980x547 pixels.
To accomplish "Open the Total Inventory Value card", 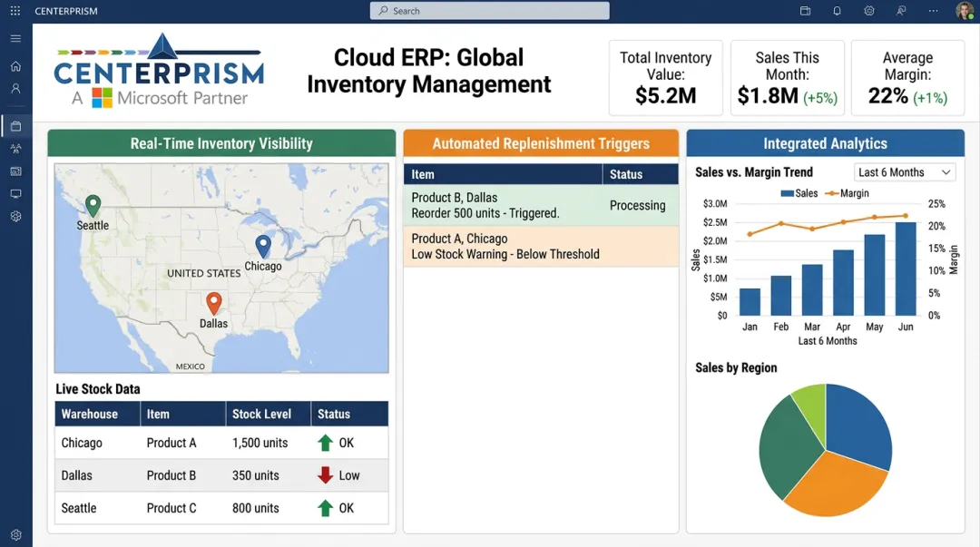I will pyautogui.click(x=666, y=78).
